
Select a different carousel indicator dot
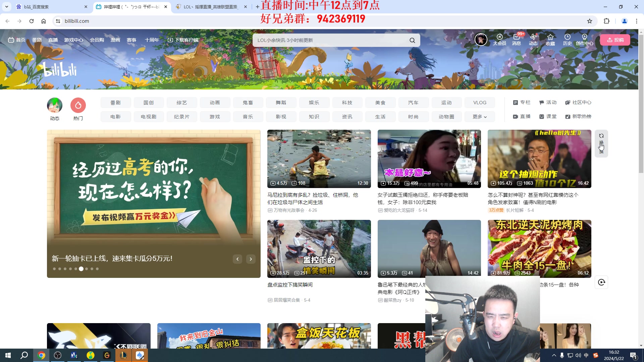(x=87, y=269)
